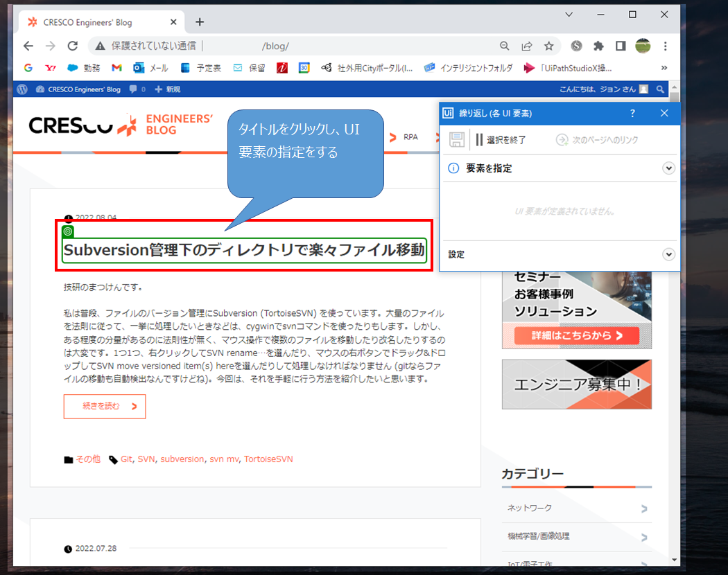Open the SVN tag link
Screen dimensions: 728x575
(x=146, y=459)
